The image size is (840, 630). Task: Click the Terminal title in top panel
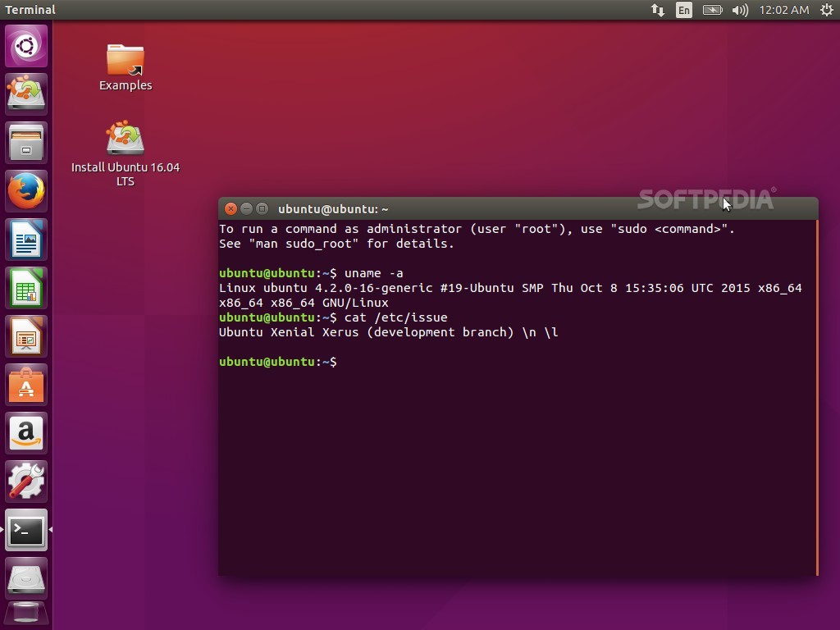[30, 10]
